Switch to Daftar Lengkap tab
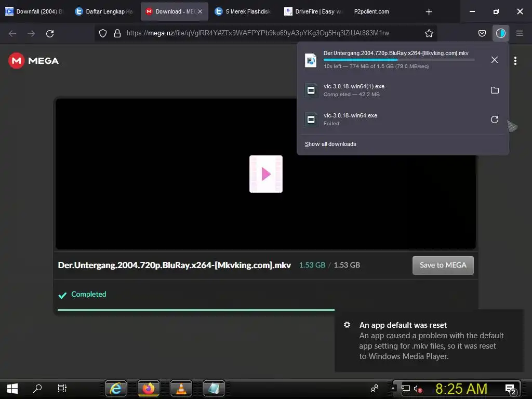Screen dimensions: 532x399 click(x=104, y=11)
